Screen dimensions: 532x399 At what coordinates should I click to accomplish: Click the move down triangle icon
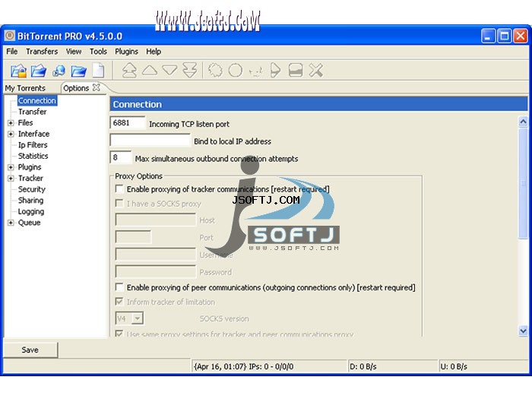coord(169,70)
